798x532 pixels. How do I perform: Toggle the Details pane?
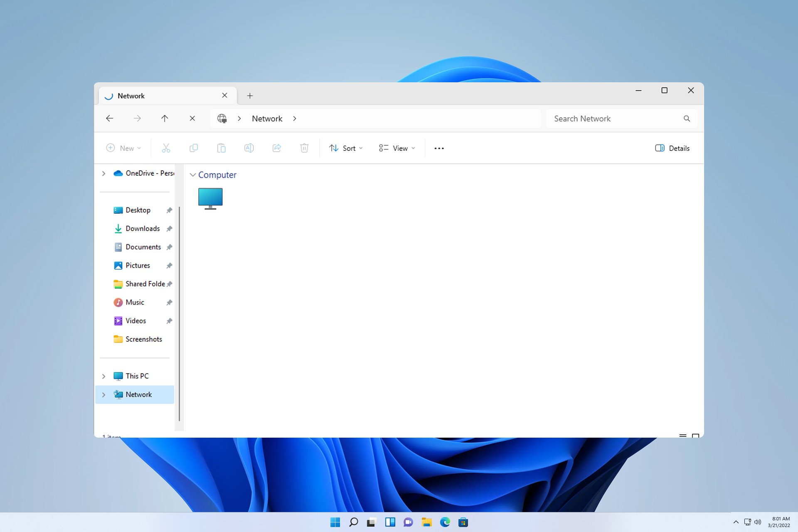pos(672,148)
